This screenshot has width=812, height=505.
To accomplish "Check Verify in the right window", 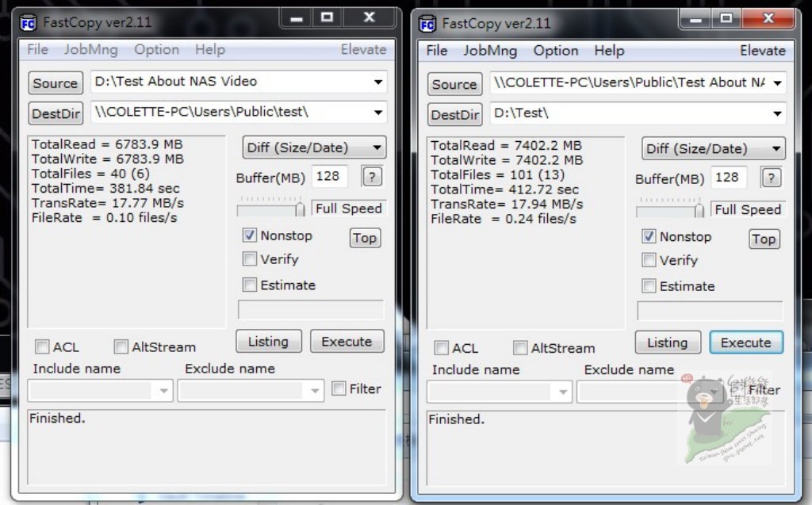I will click(x=649, y=259).
